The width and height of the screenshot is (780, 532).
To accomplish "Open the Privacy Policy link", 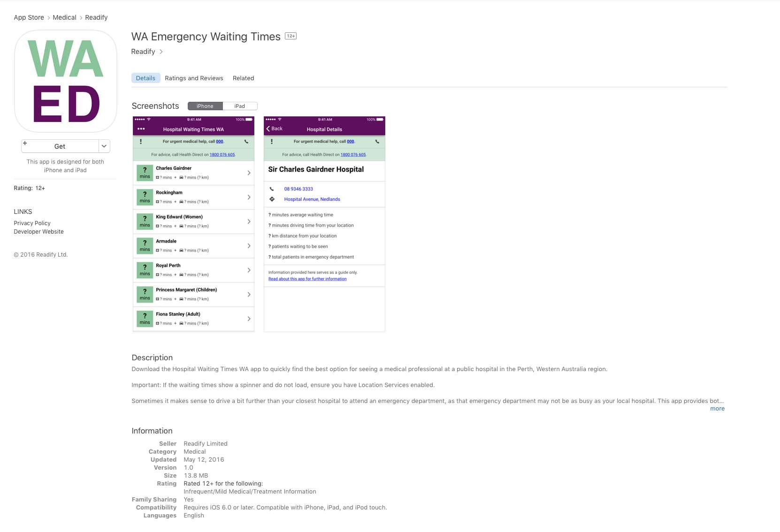I will pyautogui.click(x=32, y=223).
